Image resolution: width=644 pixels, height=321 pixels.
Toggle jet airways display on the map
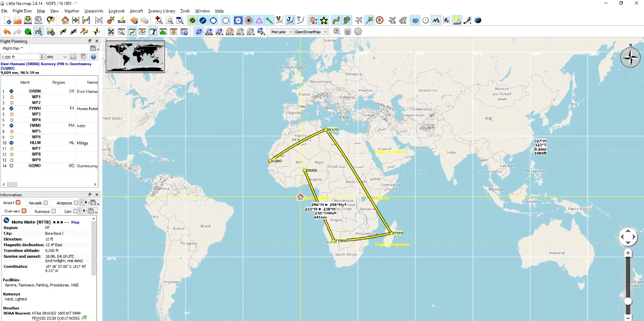point(289,20)
